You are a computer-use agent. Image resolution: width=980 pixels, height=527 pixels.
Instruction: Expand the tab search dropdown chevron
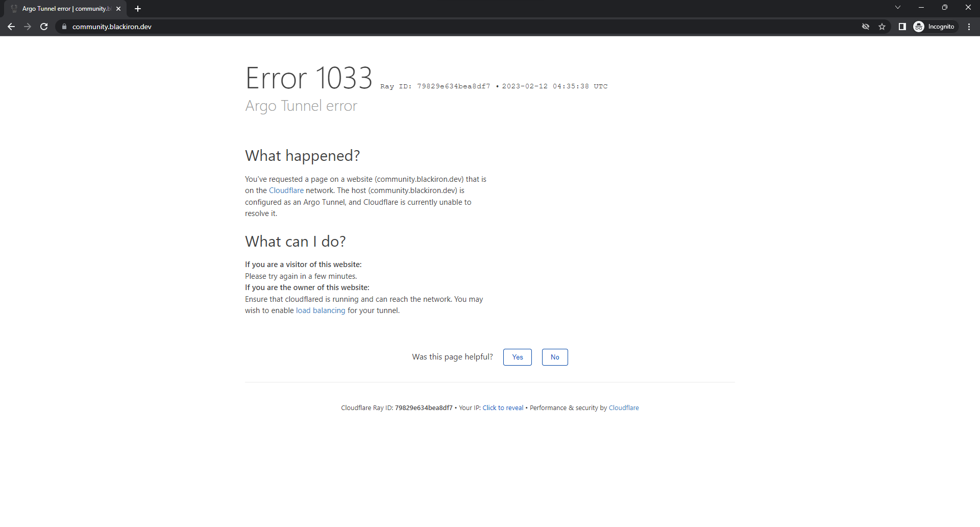click(898, 7)
